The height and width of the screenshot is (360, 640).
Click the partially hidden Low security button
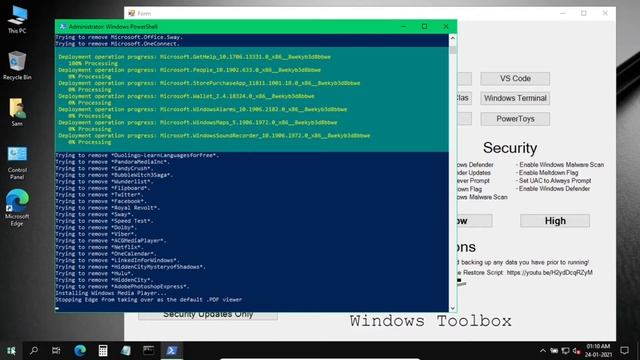click(x=474, y=221)
